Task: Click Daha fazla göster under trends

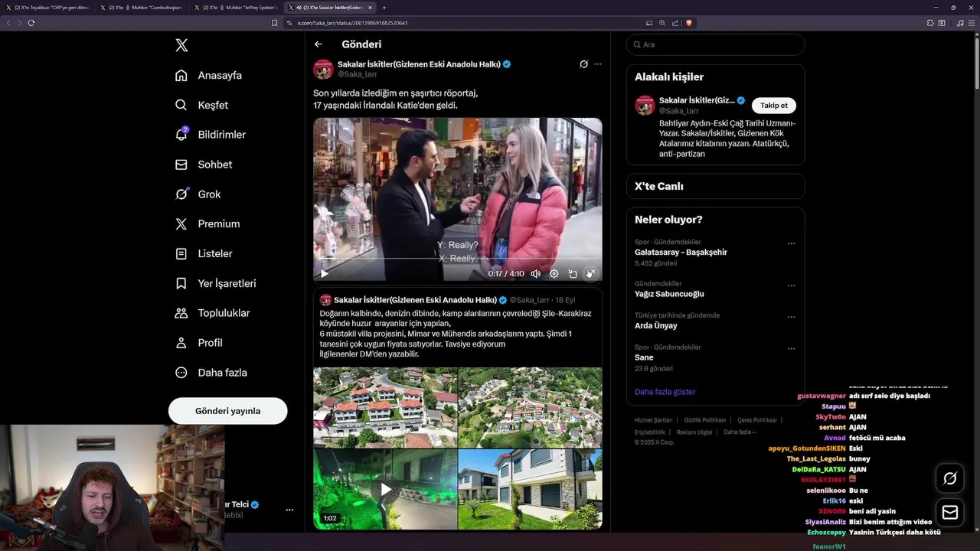Action: point(665,392)
